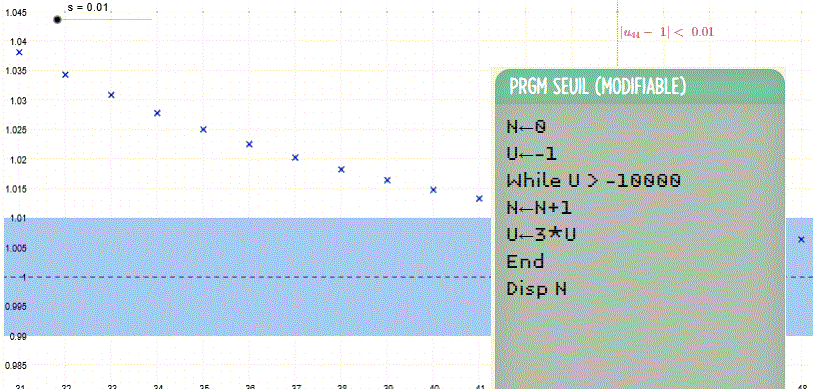Select the blue cross point at n=31
813x389 pixels.
coord(19,52)
